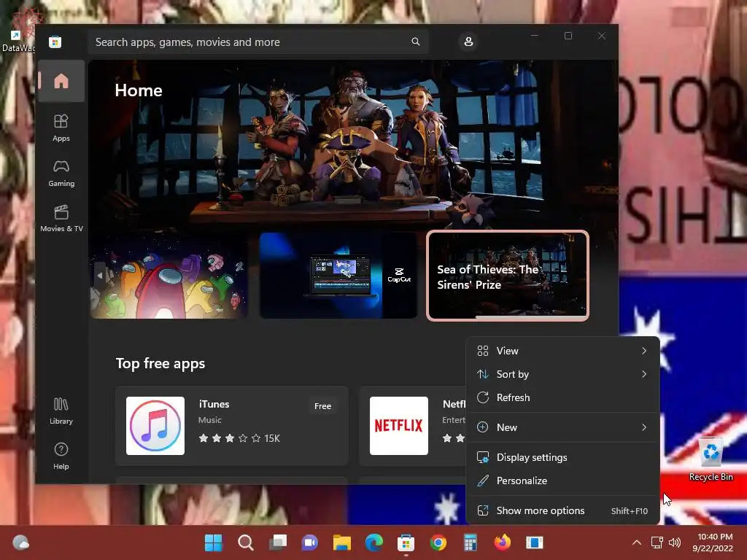The image size is (747, 560).
Task: Open File Explorer from taskbar
Action: tap(341, 542)
